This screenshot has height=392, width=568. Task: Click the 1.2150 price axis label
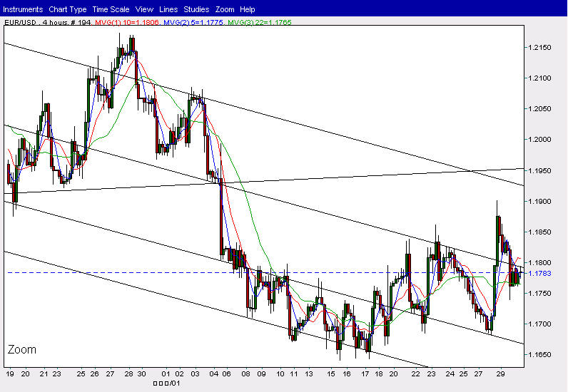pos(539,48)
